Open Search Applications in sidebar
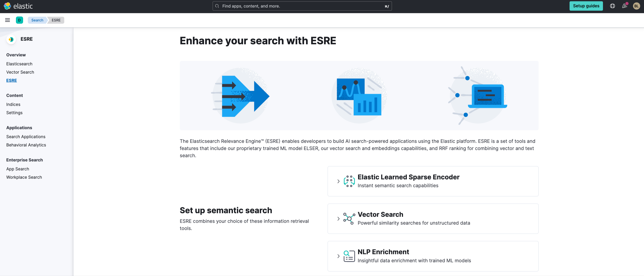The height and width of the screenshot is (276, 644). 26,136
